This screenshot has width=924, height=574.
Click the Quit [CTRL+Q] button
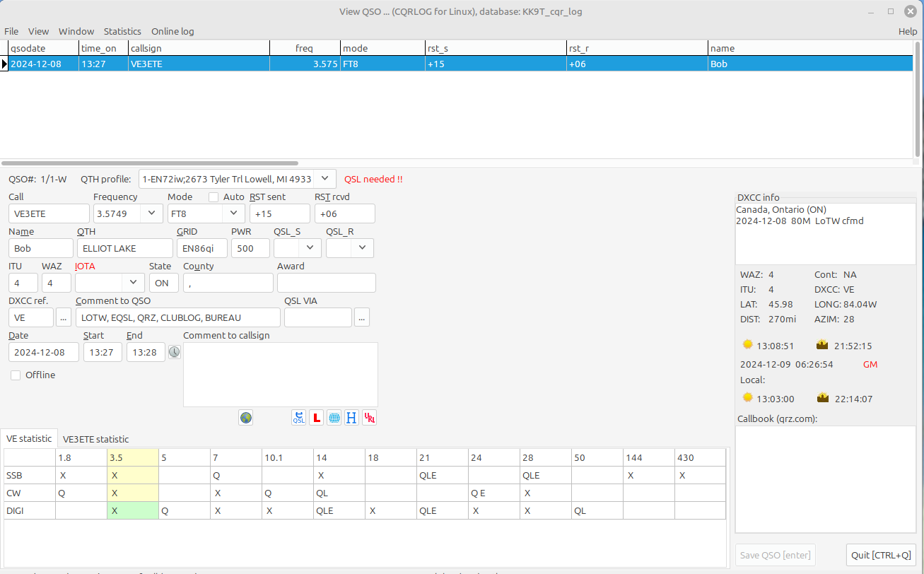[882, 555]
